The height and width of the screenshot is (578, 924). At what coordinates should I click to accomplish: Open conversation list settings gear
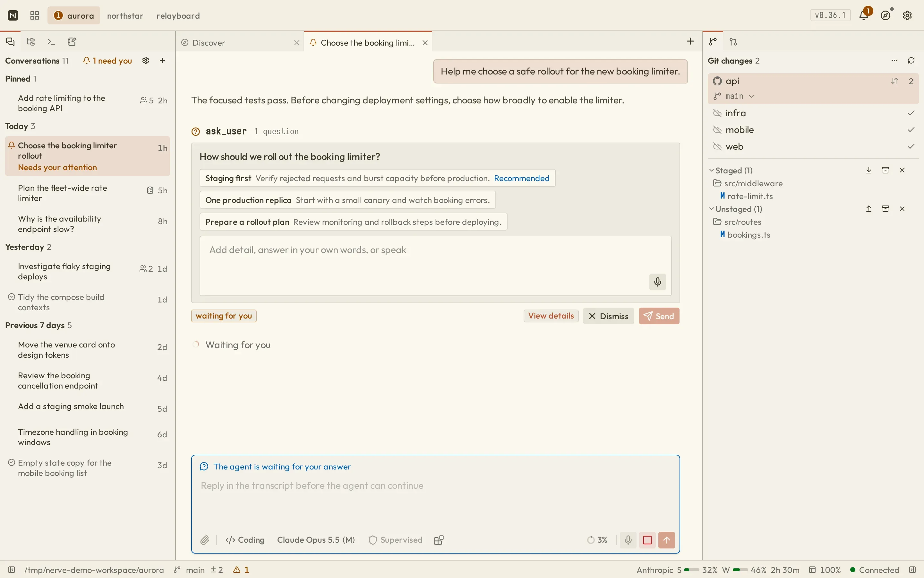145,60
